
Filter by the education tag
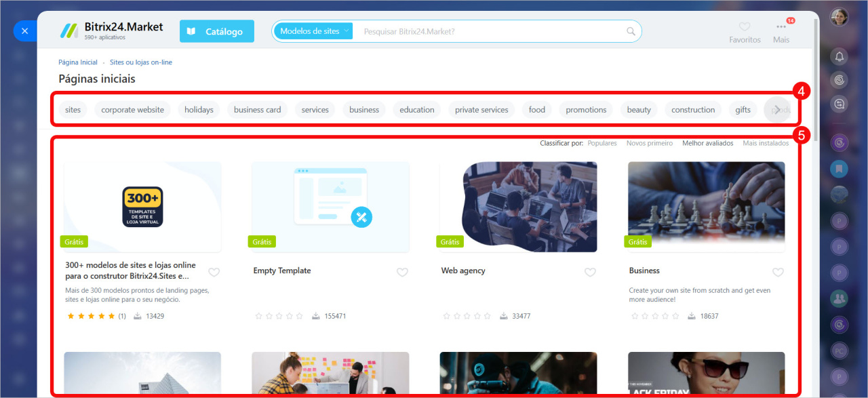[417, 110]
